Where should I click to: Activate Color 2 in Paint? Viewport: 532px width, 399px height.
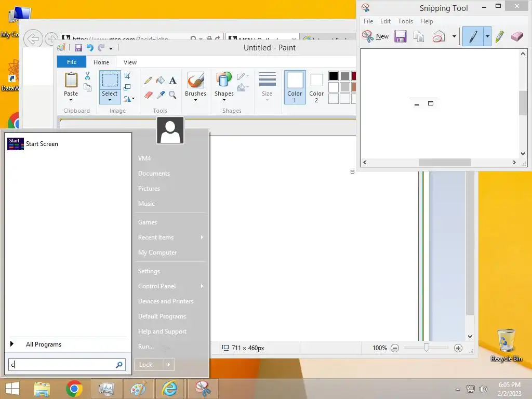316,87
